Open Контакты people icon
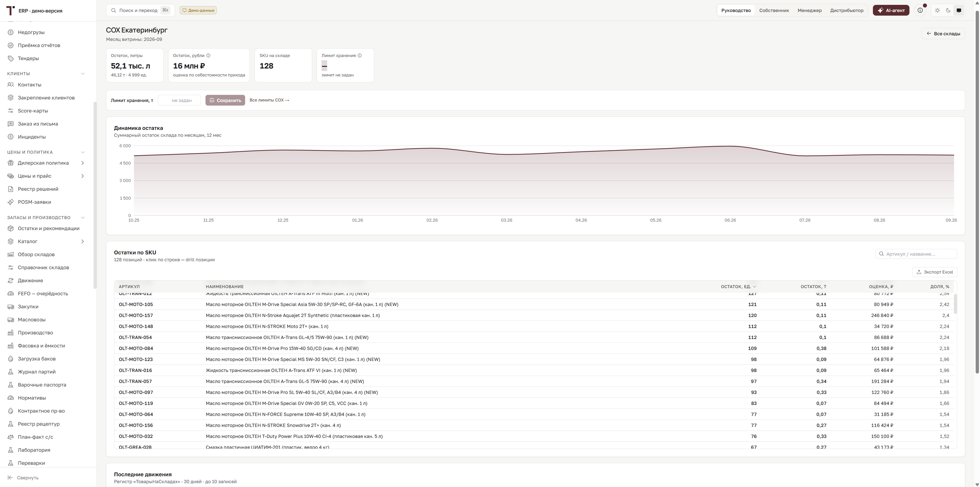 click(11, 84)
